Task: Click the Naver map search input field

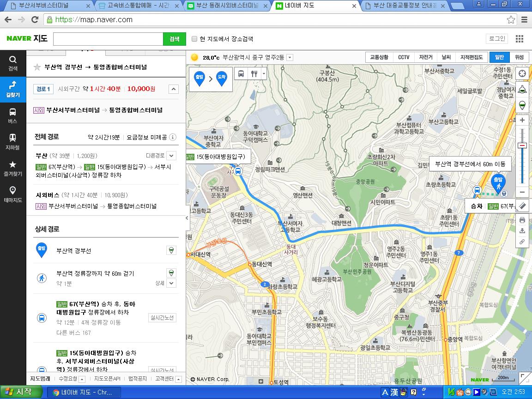Action: 108,39
